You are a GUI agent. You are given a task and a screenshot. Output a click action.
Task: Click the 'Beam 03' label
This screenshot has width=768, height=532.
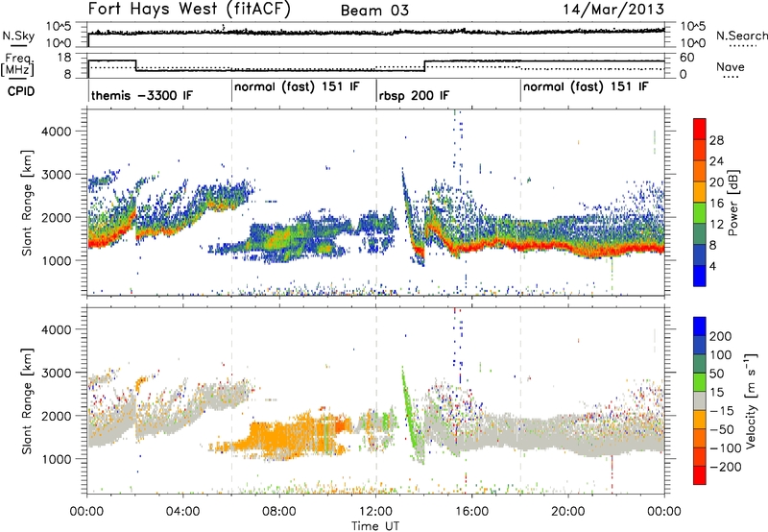(374, 11)
